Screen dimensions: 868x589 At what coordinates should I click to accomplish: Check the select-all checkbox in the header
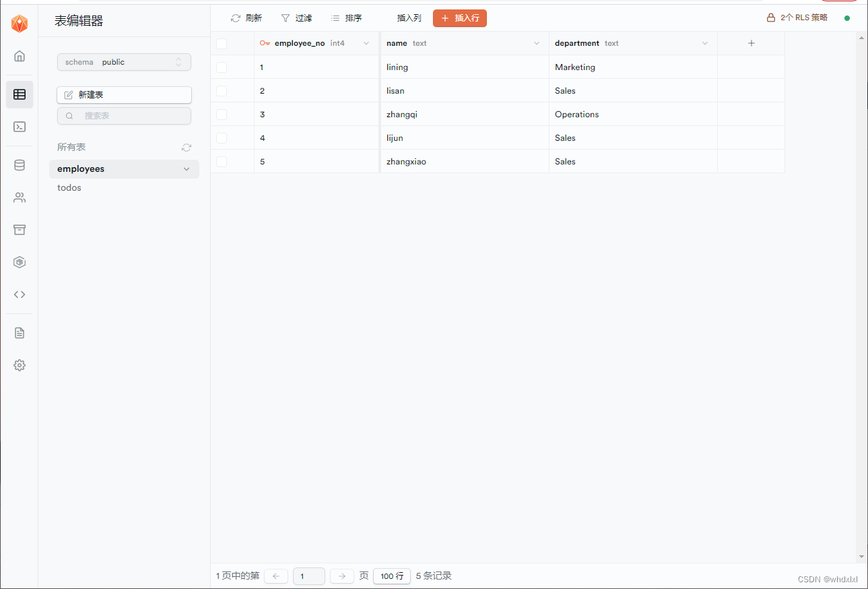tap(221, 43)
